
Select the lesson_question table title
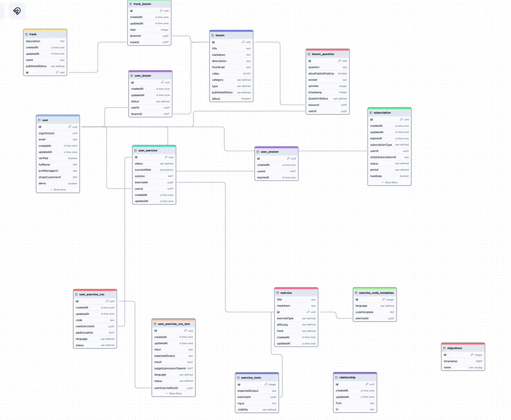coord(323,54)
